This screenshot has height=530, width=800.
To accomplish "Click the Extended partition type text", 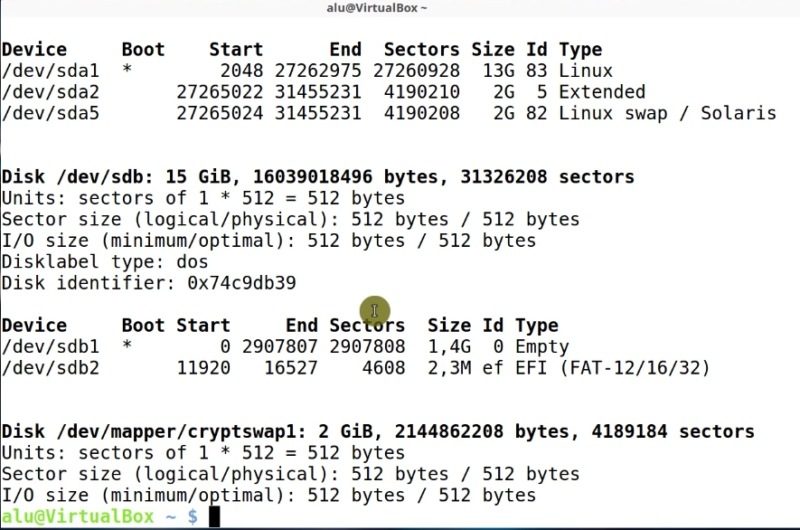I will (x=602, y=92).
